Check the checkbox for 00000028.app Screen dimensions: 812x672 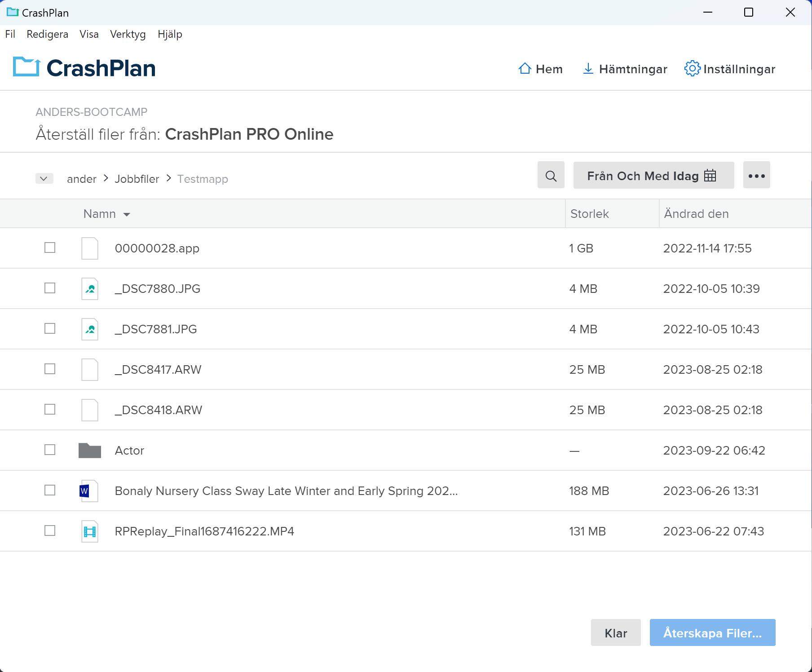click(49, 248)
